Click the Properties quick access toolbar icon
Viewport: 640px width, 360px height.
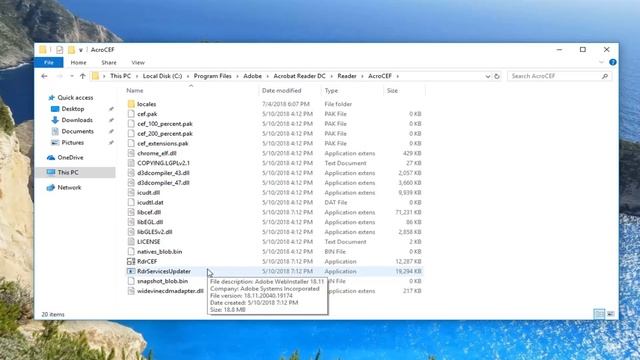pyautogui.click(x=60, y=50)
